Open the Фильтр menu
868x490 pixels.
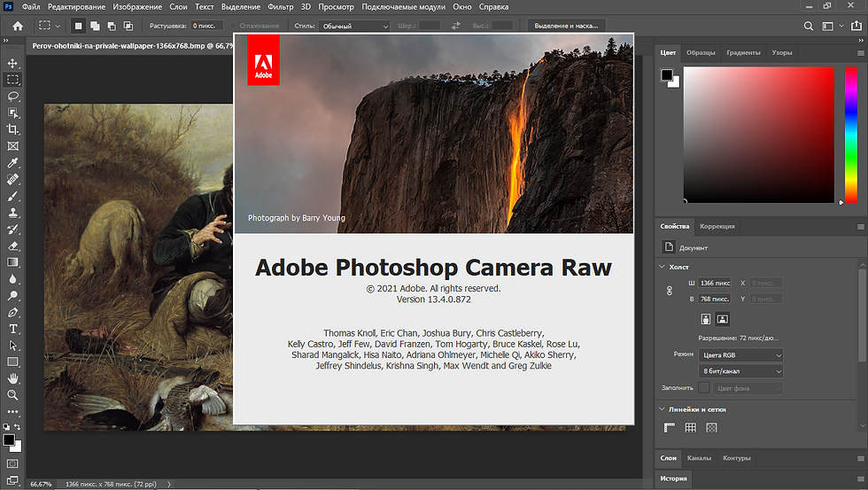click(x=281, y=6)
